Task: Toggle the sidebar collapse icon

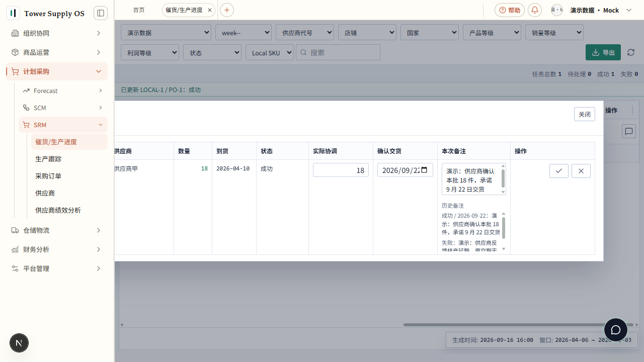Action: (101, 13)
